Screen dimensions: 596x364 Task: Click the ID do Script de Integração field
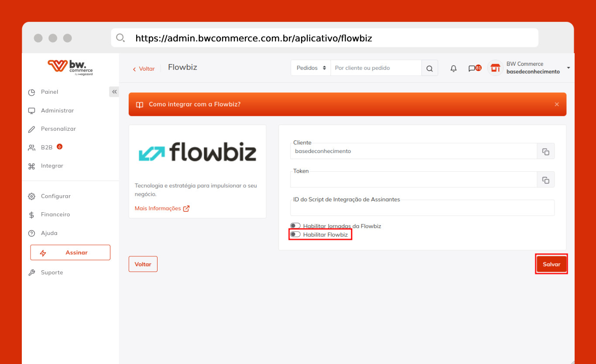point(422,208)
